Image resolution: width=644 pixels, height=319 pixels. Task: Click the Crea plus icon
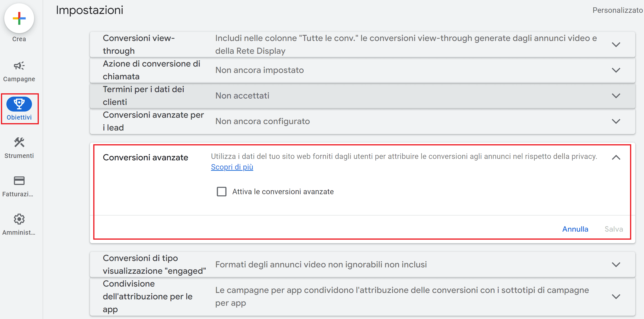19,18
